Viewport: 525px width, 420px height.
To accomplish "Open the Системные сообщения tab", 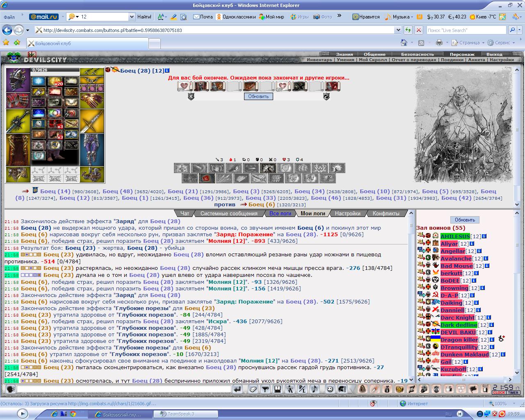I will (x=229, y=213).
